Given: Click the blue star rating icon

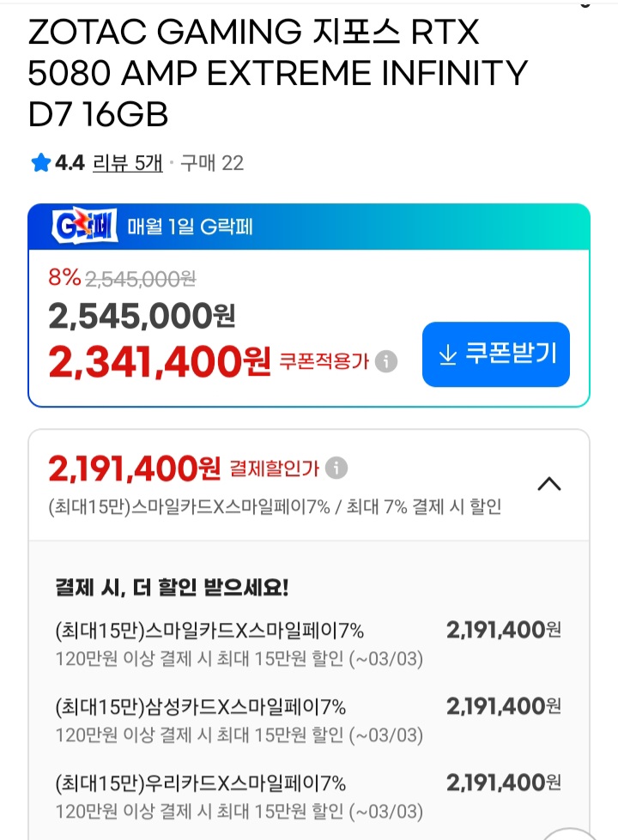Looking at the screenshot, I should pos(40,163).
